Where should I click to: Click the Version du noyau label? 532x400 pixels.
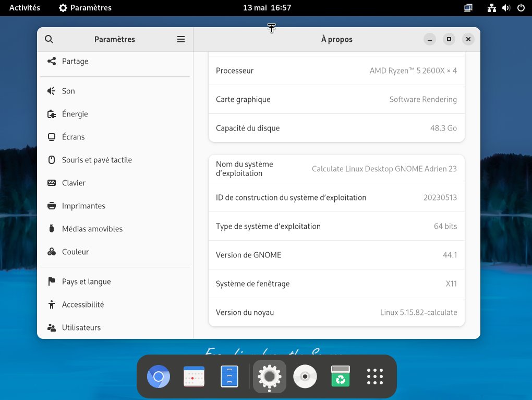(245, 312)
